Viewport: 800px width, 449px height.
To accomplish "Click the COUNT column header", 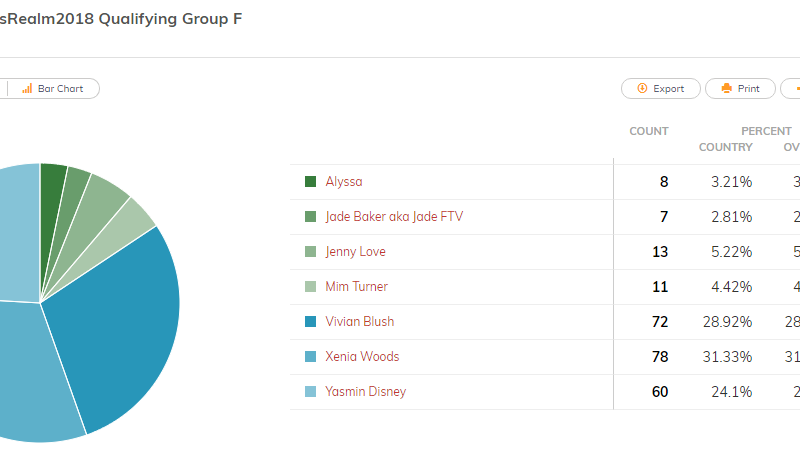I will [648, 131].
